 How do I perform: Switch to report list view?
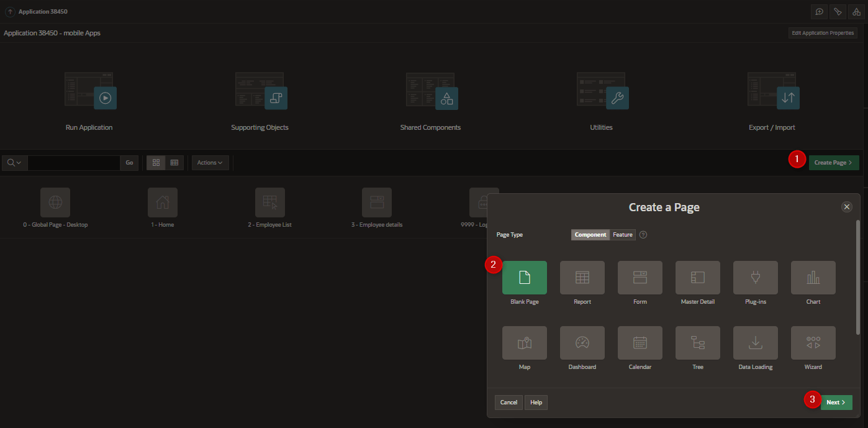pos(174,163)
